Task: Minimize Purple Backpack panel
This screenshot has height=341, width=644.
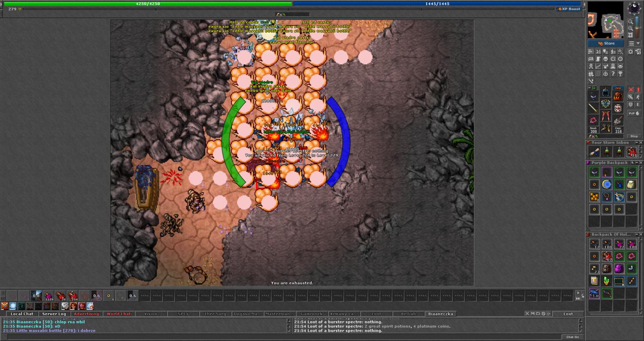Action: click(x=637, y=163)
